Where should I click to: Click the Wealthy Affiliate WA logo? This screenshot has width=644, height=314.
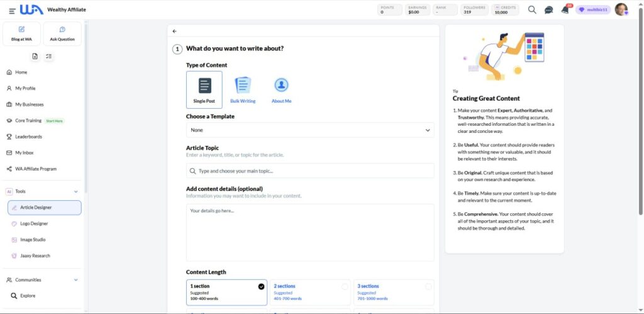[x=31, y=10]
